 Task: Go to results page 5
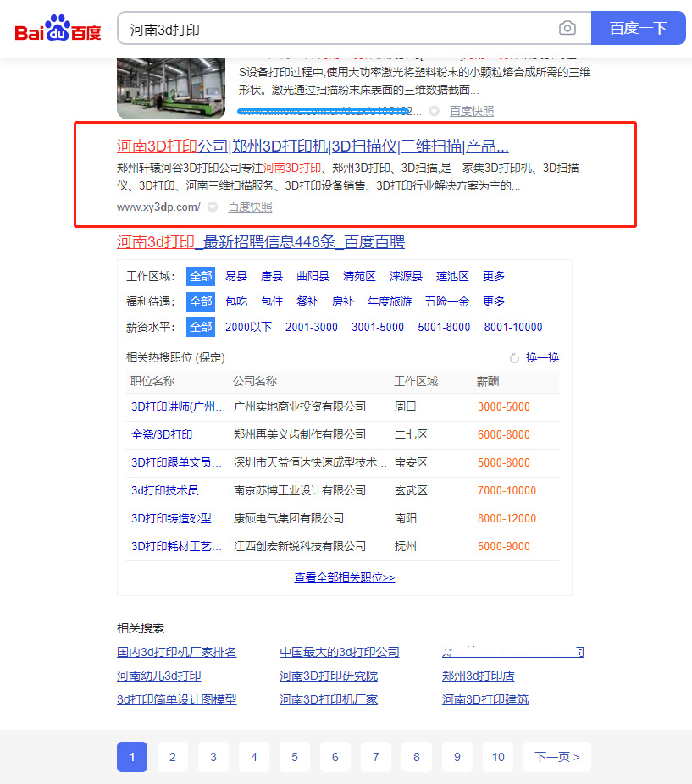point(295,757)
